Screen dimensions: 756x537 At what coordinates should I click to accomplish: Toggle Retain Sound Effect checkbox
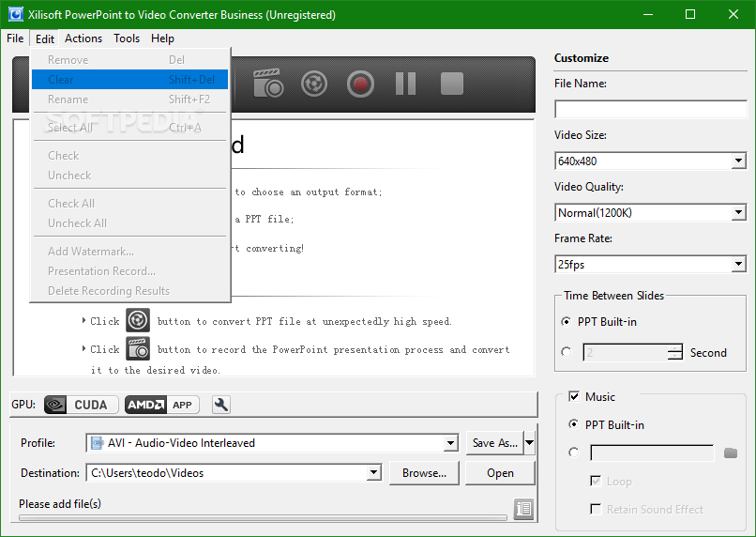coord(596,509)
